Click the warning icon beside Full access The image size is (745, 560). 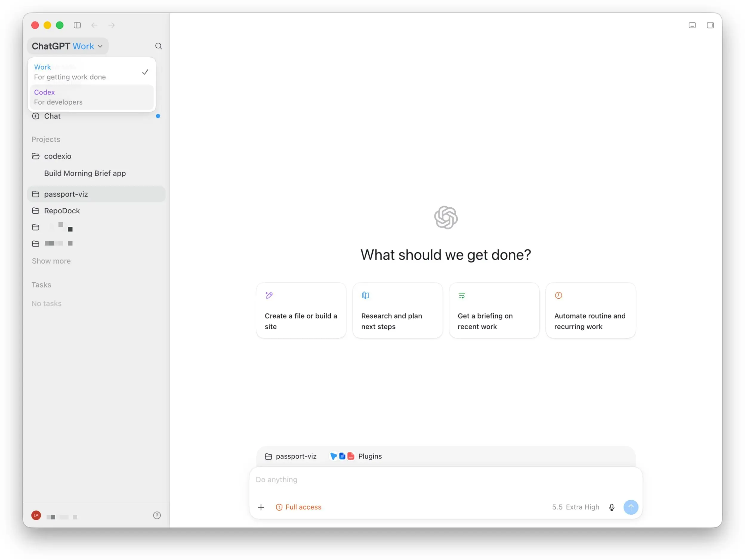(x=279, y=507)
